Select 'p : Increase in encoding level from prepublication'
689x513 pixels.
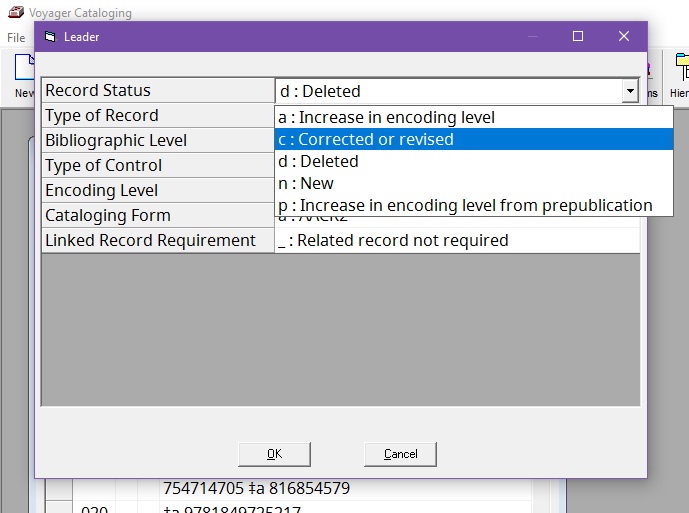[474, 205]
